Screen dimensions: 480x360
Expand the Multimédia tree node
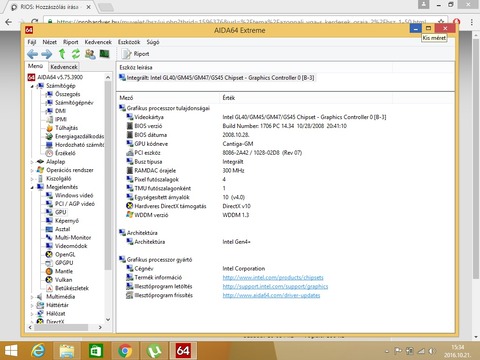pyautogui.click(x=32, y=297)
